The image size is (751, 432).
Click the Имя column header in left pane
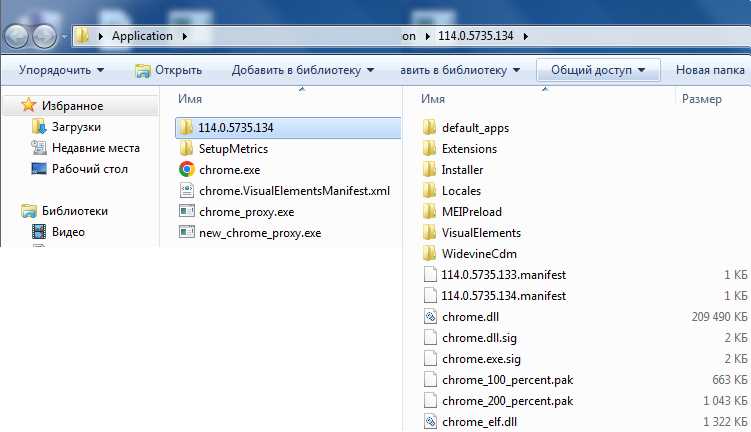point(190,99)
